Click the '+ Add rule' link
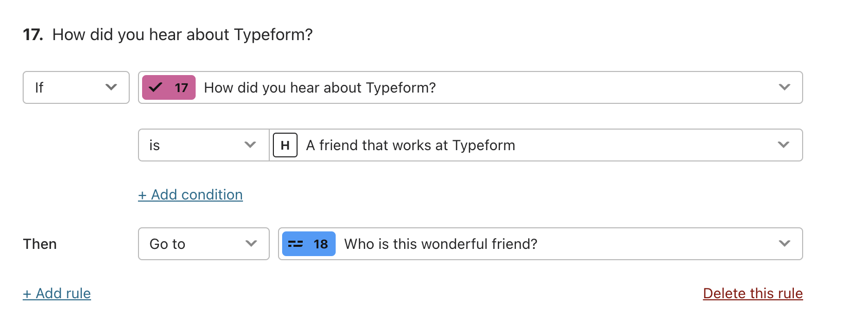 click(x=57, y=294)
